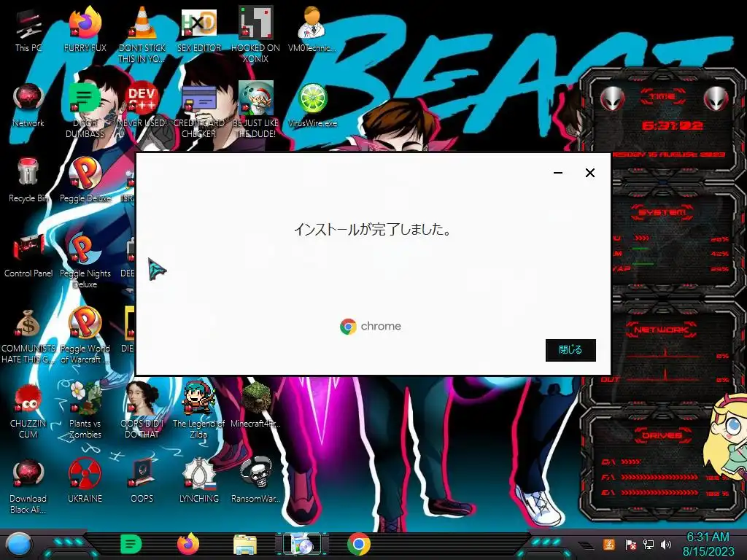Click the NETWORK gadget header
Screen dimensions: 747x560
tap(662, 329)
